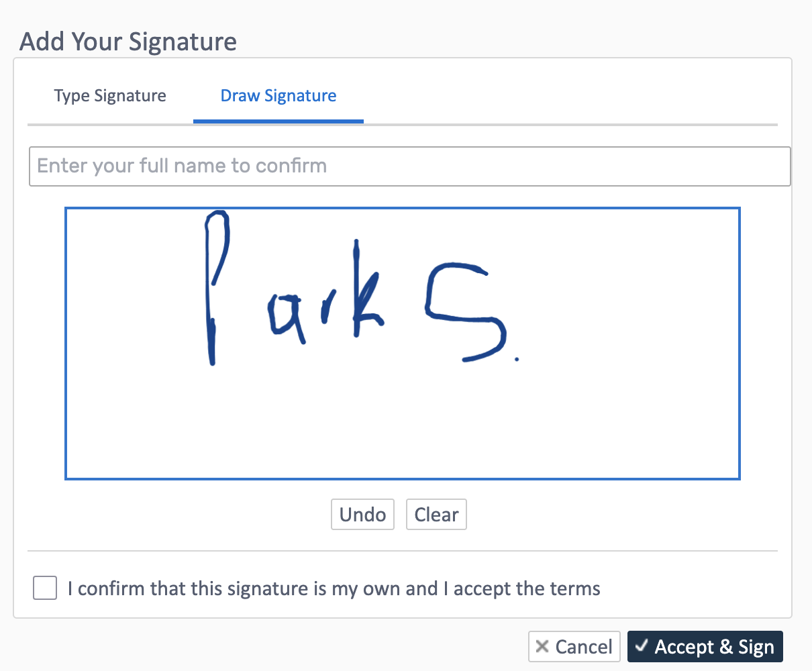Click the 'Add Your Signature' heading
Screen dimensions: 812x671
(x=128, y=42)
